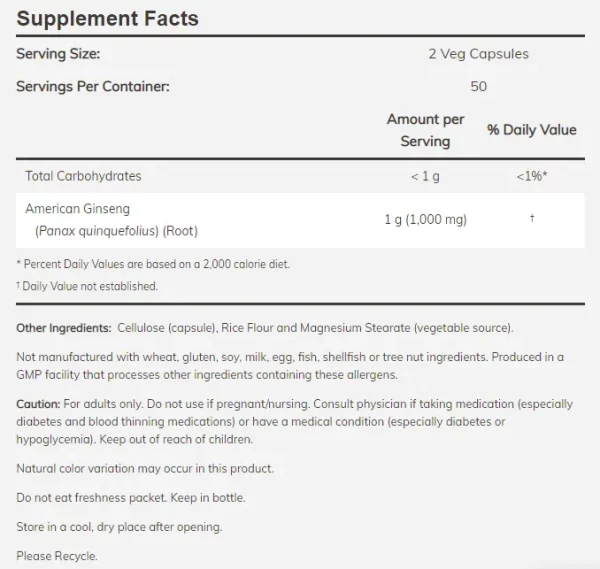Click the Servings Per Container label
The height and width of the screenshot is (569, 600).
[93, 86]
